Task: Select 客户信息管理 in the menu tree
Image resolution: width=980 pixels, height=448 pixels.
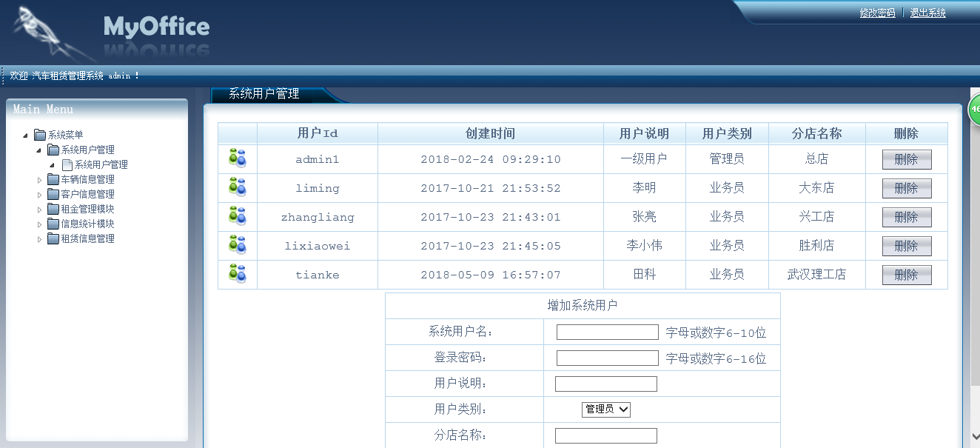Action: [88, 194]
